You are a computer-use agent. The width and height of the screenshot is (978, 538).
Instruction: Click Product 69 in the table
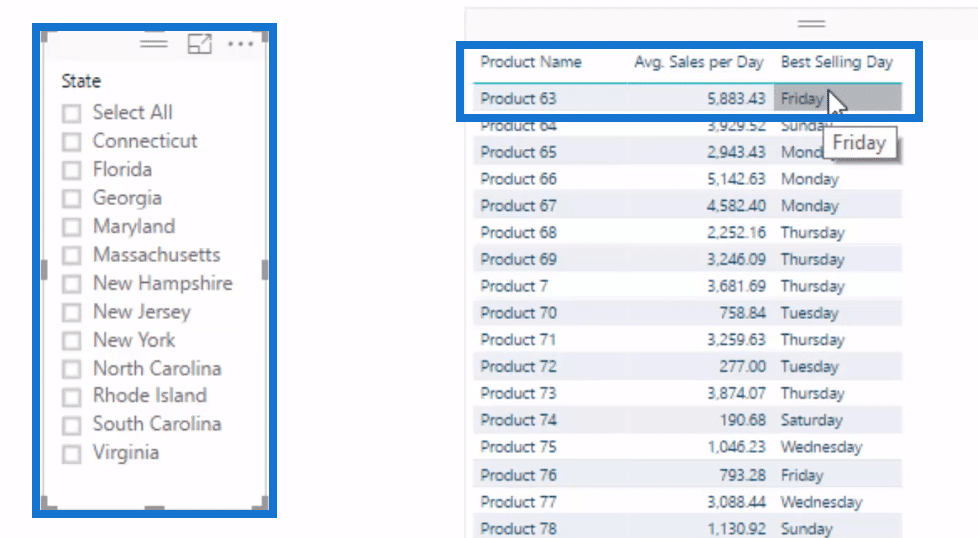pyautogui.click(x=518, y=259)
